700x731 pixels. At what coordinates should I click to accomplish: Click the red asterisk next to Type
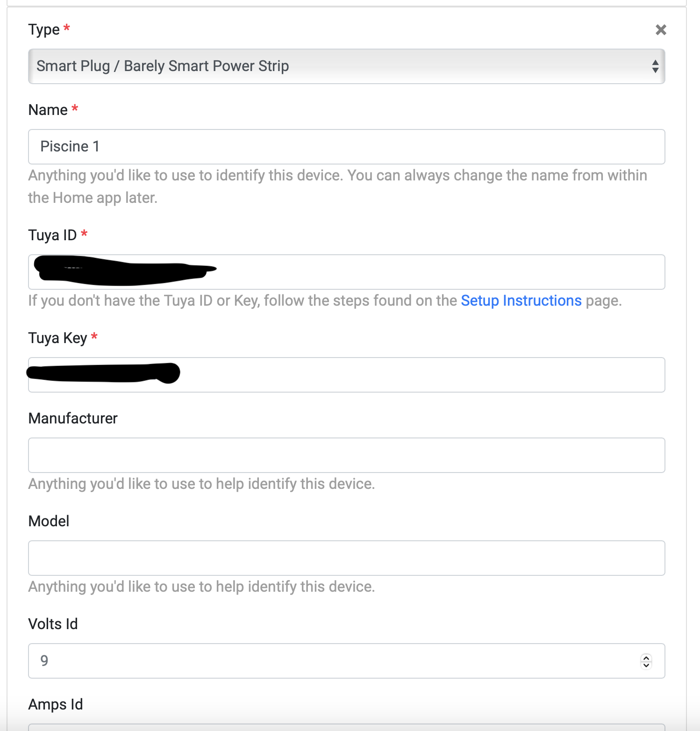66,26
